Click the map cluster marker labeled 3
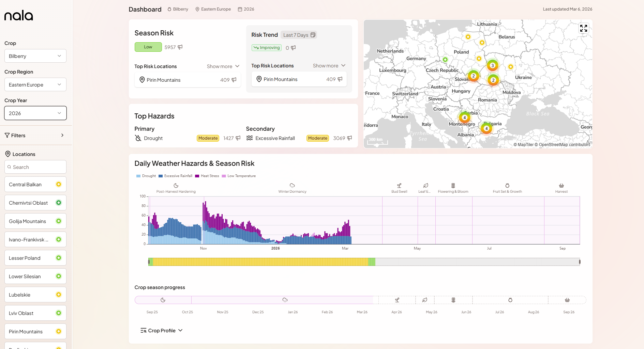Screen dimensions: 644x349 pyautogui.click(x=492, y=65)
